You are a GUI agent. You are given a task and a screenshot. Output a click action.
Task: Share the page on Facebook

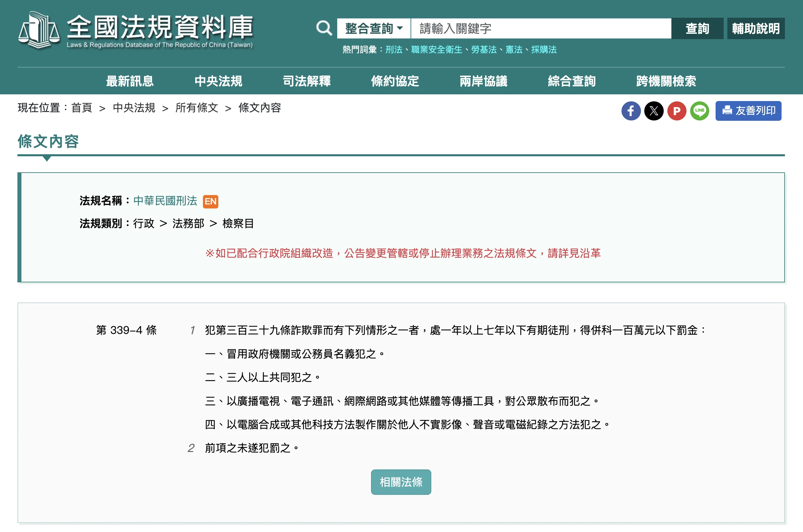pos(631,111)
